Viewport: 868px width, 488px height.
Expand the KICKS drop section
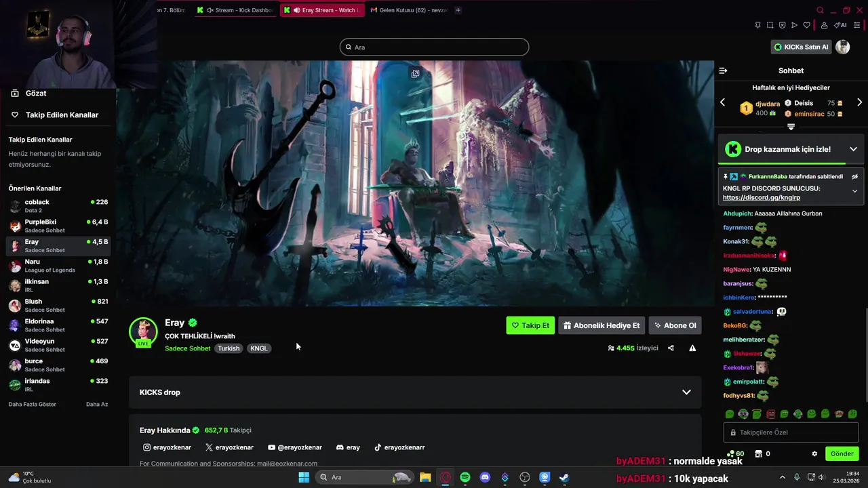click(415, 392)
